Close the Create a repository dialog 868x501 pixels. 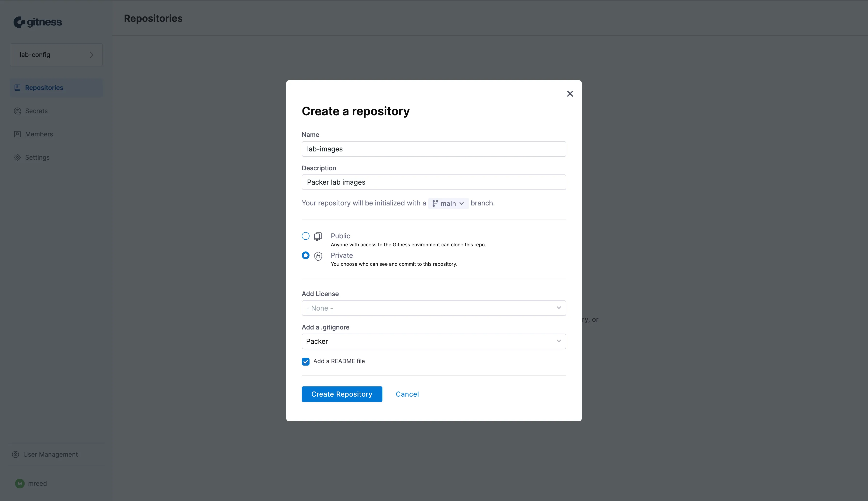pos(570,94)
